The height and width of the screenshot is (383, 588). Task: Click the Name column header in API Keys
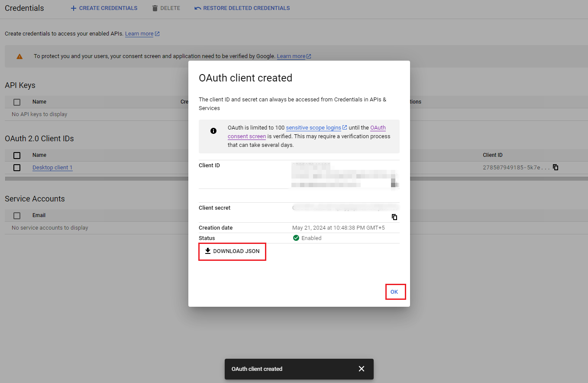point(39,102)
